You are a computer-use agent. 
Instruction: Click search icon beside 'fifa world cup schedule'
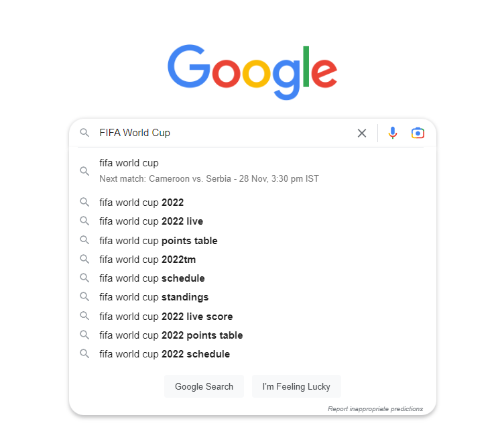coord(84,278)
